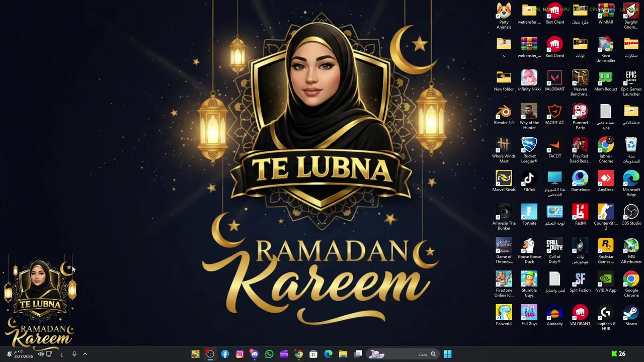The width and height of the screenshot is (644, 362).
Task: Open Way of the Hunter shortcut
Action: tap(529, 117)
